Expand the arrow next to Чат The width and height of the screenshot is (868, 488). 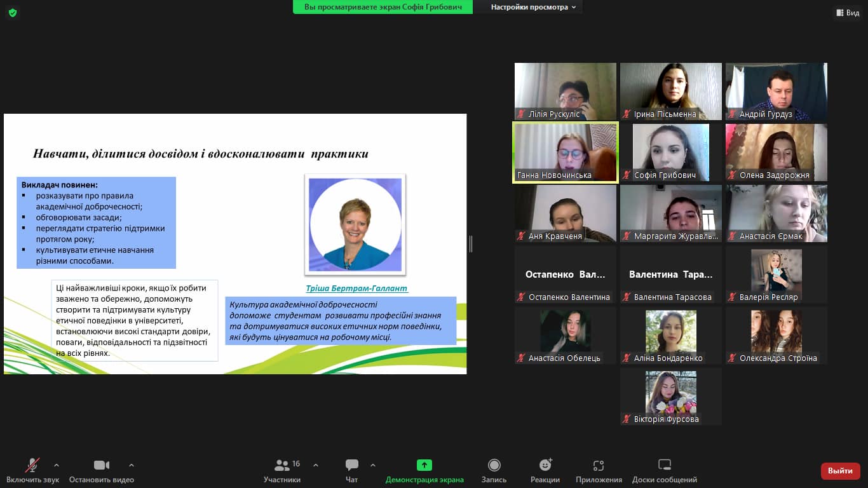click(x=373, y=465)
